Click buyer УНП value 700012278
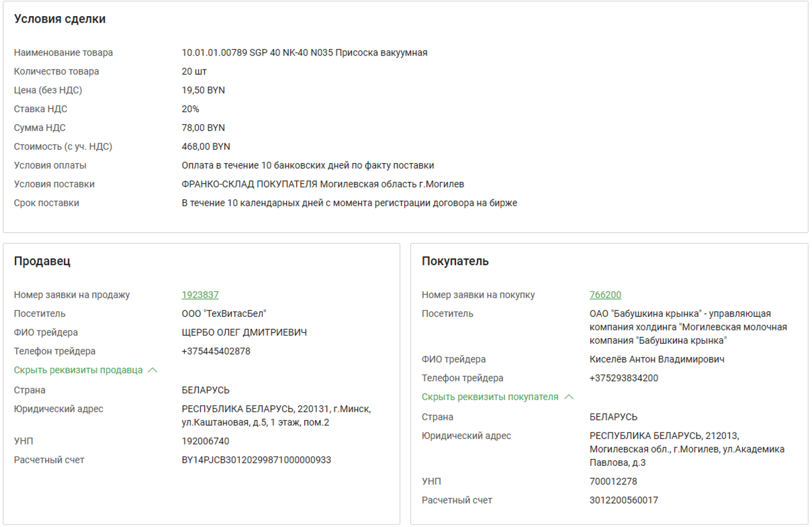 pos(613,481)
